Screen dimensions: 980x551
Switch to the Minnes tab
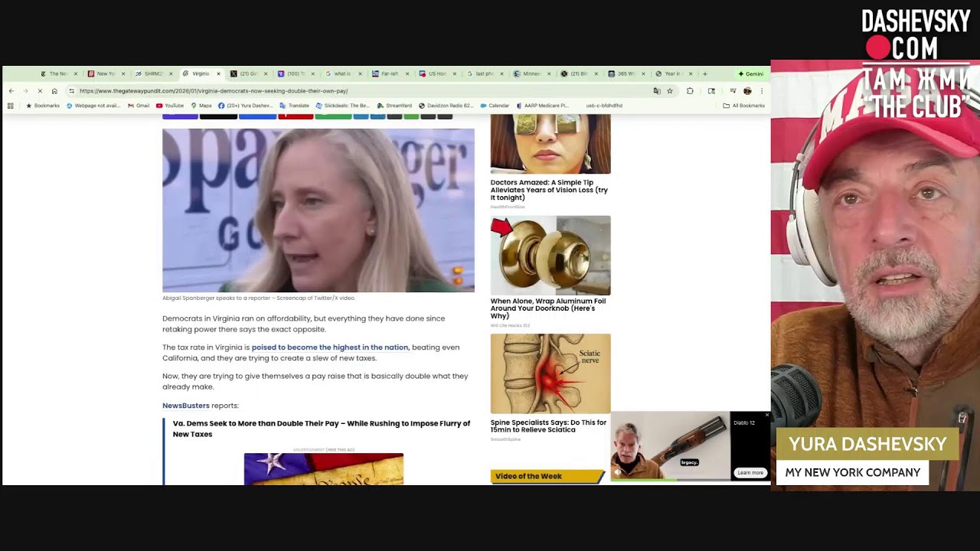click(534, 74)
